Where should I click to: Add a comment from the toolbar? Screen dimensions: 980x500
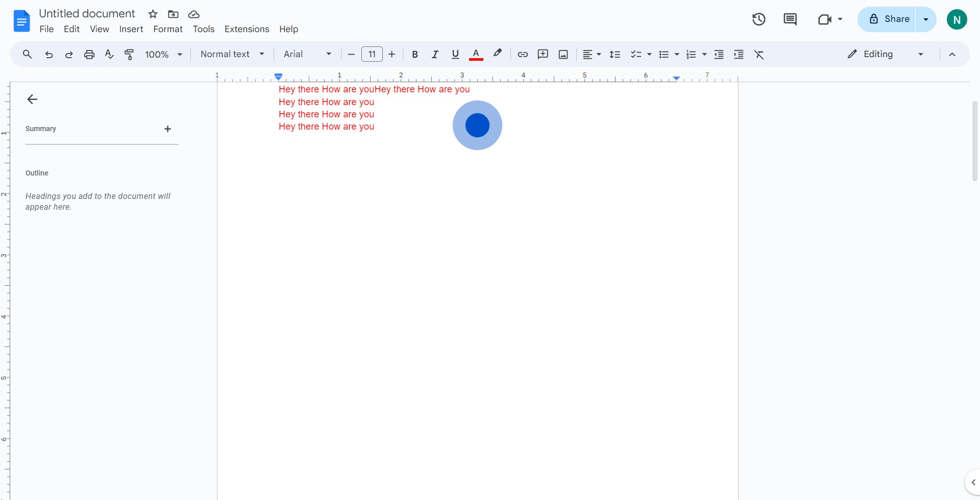pyautogui.click(x=543, y=54)
